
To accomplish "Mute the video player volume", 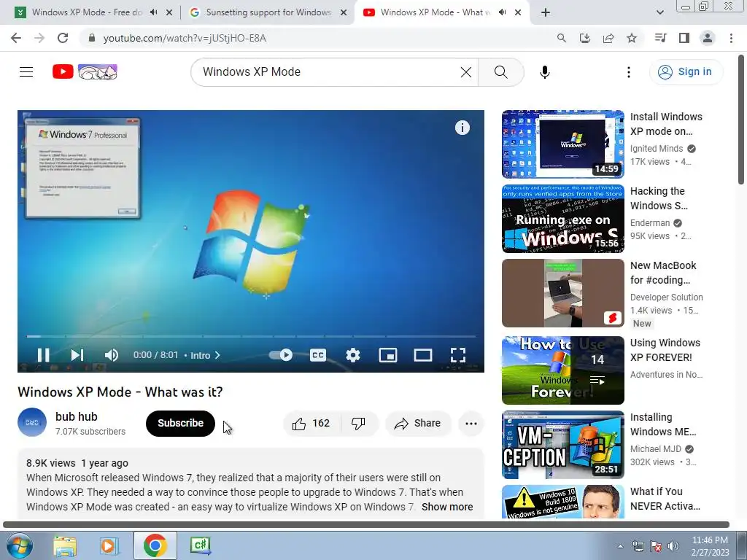I will coord(112,355).
